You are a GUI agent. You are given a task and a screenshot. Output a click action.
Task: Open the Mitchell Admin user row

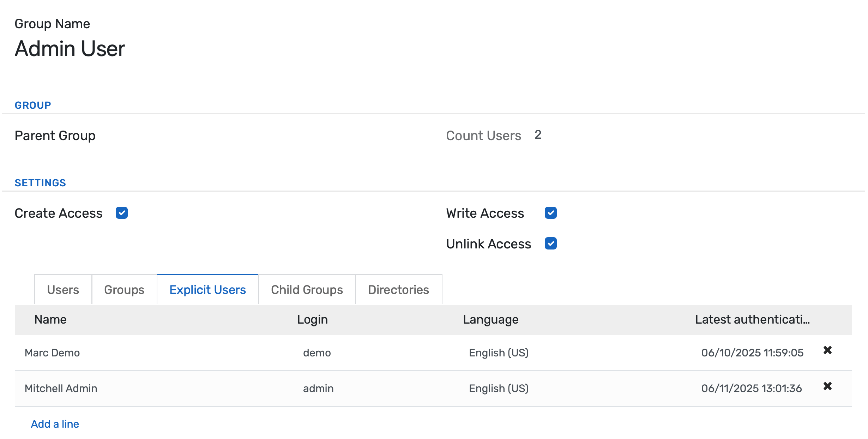[61, 388]
